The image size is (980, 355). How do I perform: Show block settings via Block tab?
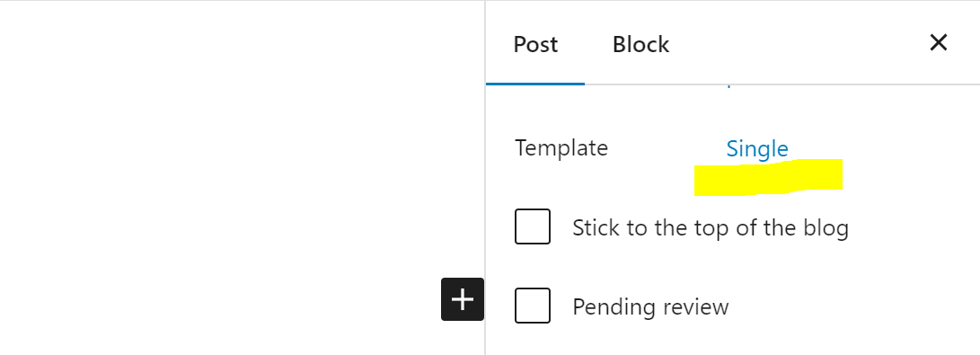640,44
